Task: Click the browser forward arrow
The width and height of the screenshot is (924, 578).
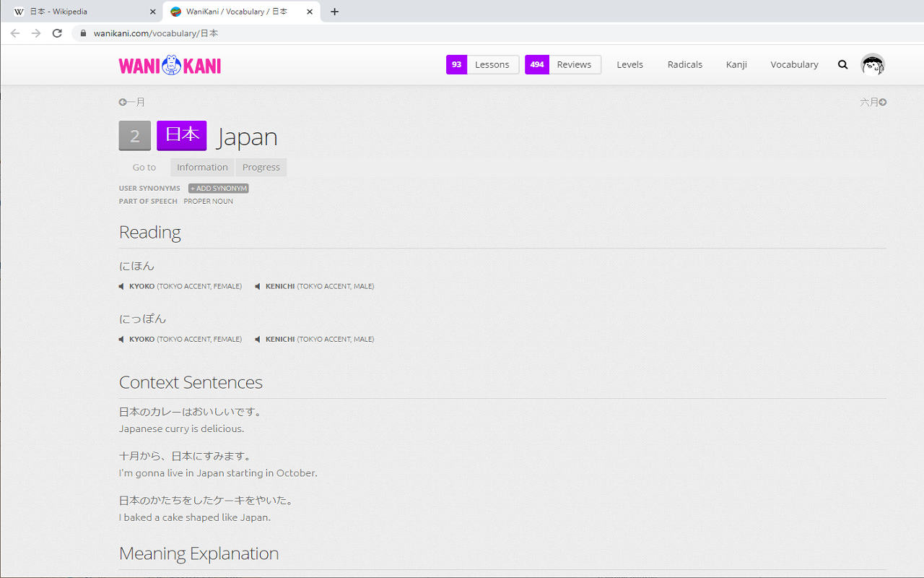Action: tap(36, 33)
